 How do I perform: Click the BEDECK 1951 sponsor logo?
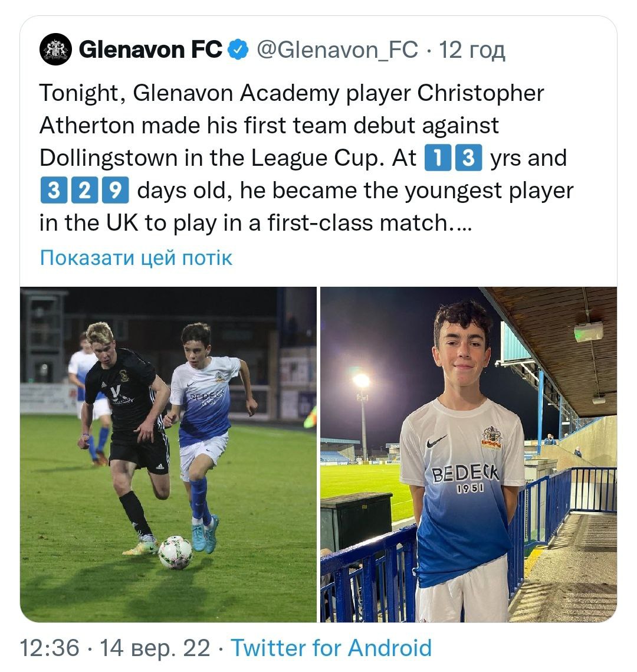coord(465,478)
